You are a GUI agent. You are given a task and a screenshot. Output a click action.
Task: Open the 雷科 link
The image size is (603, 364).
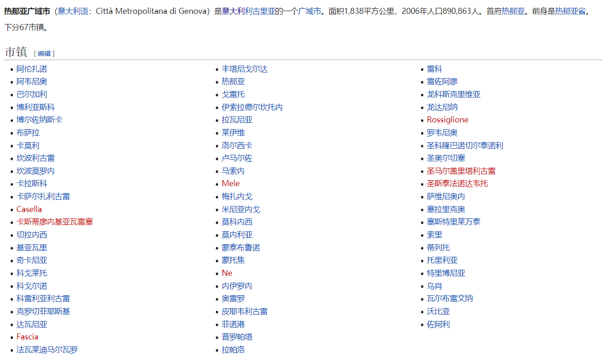(x=435, y=69)
